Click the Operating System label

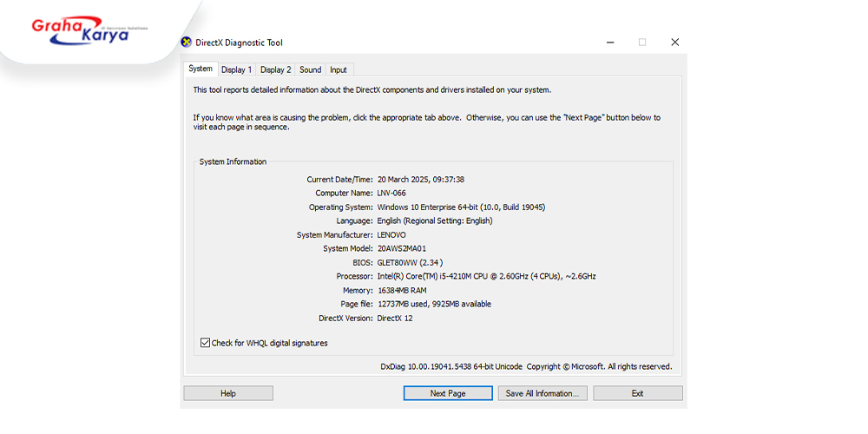(x=341, y=207)
